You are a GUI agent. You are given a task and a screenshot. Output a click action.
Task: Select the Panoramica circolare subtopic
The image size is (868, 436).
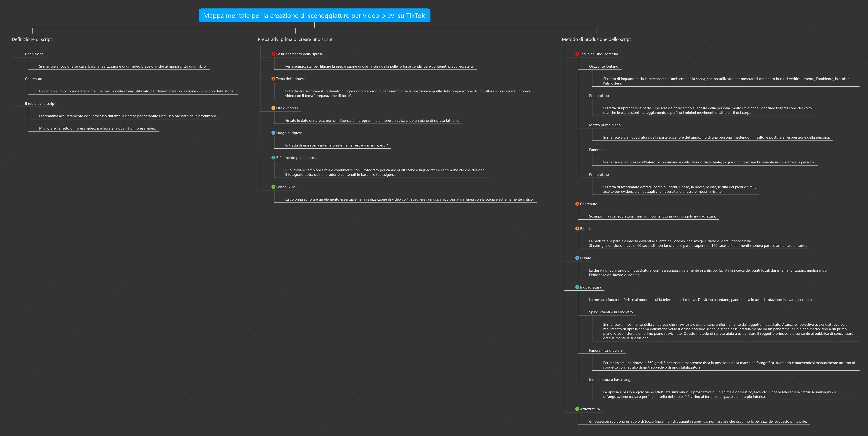(x=606, y=350)
